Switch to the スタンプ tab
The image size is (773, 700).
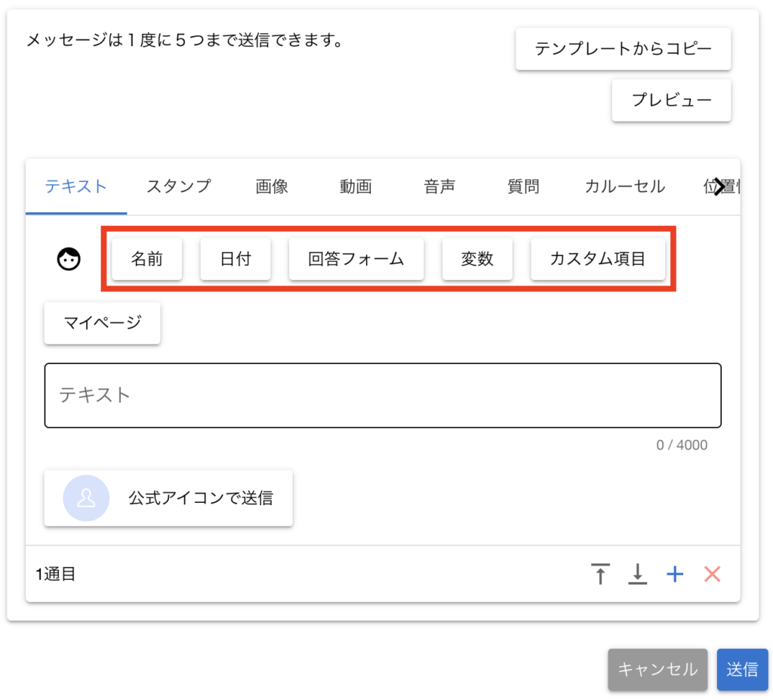(179, 187)
